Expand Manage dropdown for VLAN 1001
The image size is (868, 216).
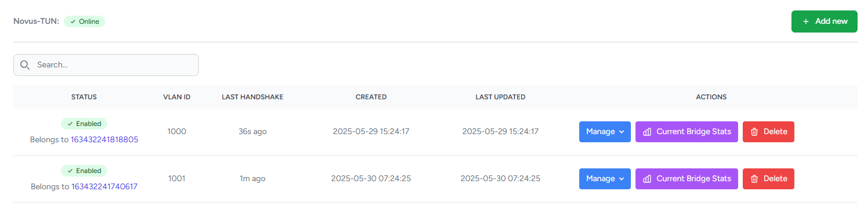[605, 179]
